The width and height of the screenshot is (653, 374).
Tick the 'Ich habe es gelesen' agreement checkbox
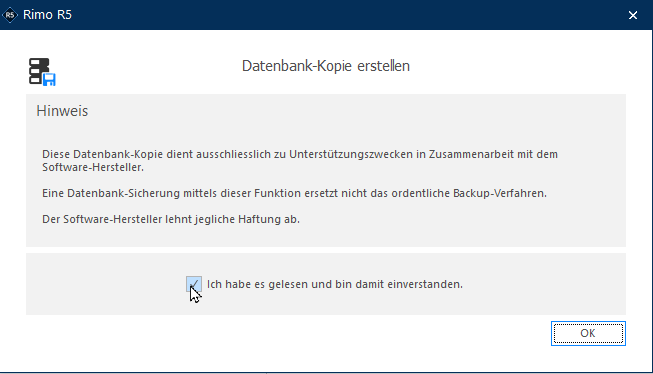pyautogui.click(x=194, y=284)
